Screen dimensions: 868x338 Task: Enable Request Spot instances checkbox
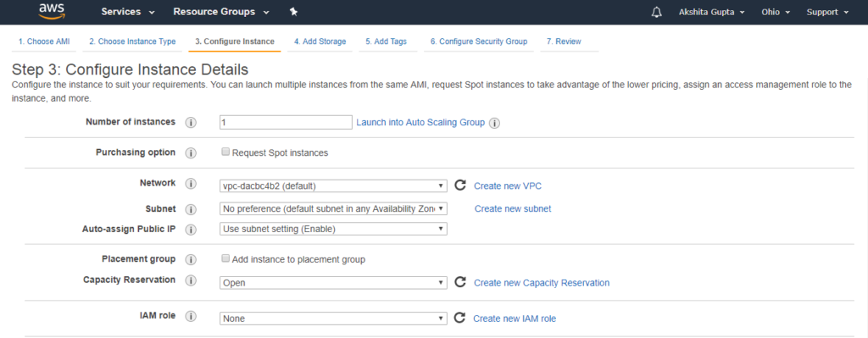225,152
